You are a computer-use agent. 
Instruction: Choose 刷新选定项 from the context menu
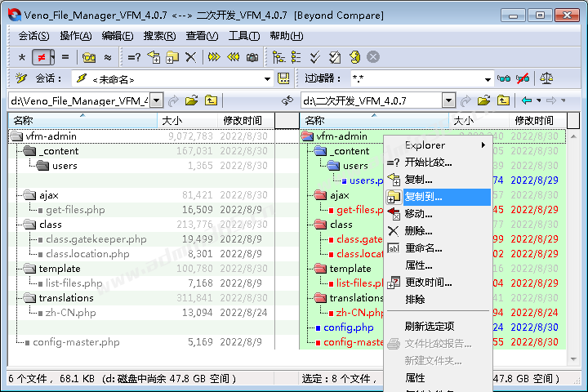(438, 327)
